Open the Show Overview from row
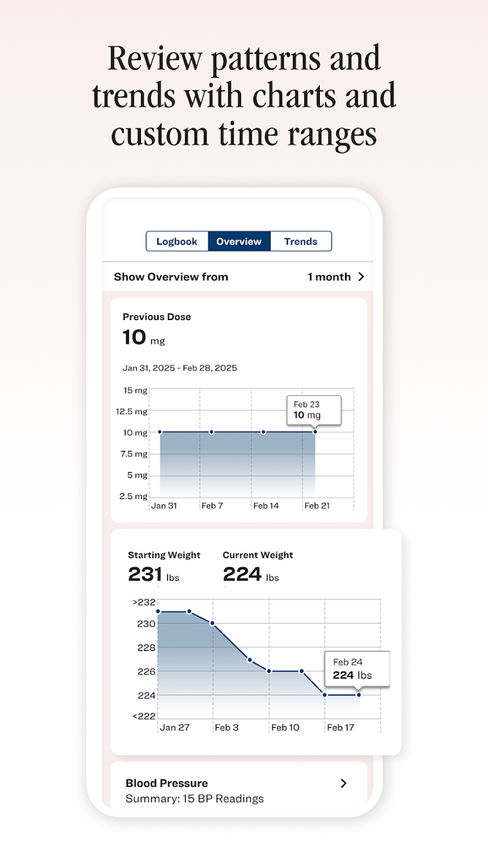Viewport: 488px width, 868px height. click(238, 277)
